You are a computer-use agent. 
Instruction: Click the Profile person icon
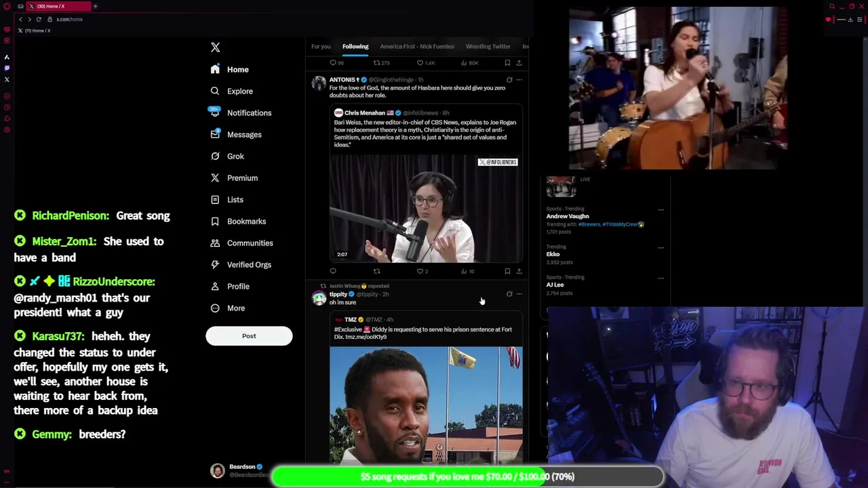pos(215,286)
